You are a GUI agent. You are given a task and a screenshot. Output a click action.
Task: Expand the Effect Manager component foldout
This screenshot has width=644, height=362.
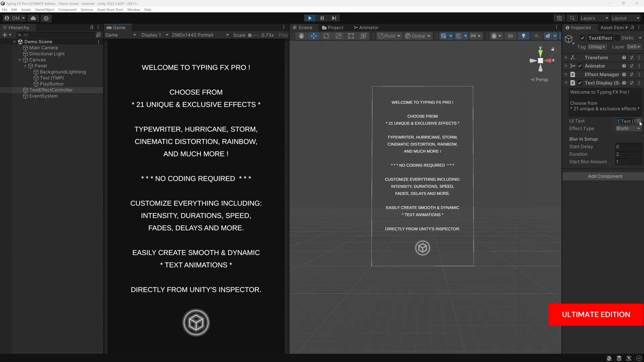(566, 74)
